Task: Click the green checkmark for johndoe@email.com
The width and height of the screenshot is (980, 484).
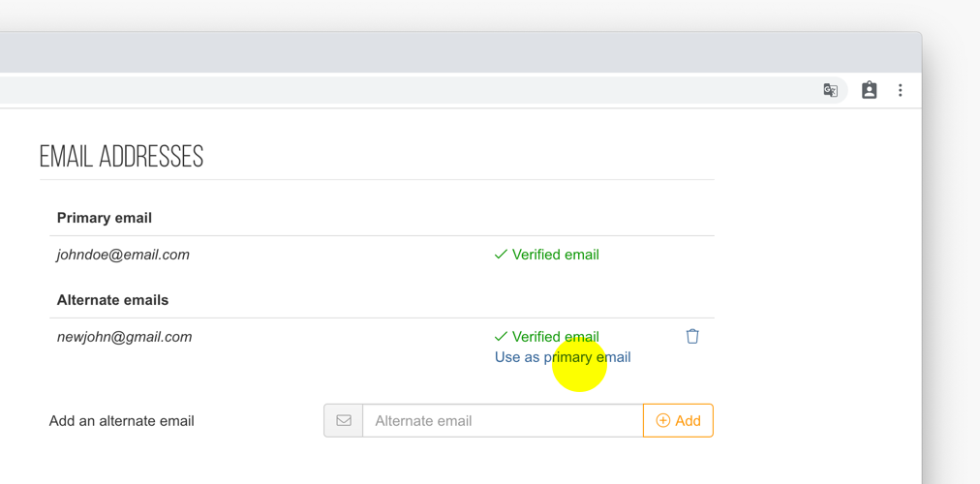Action: [501, 255]
